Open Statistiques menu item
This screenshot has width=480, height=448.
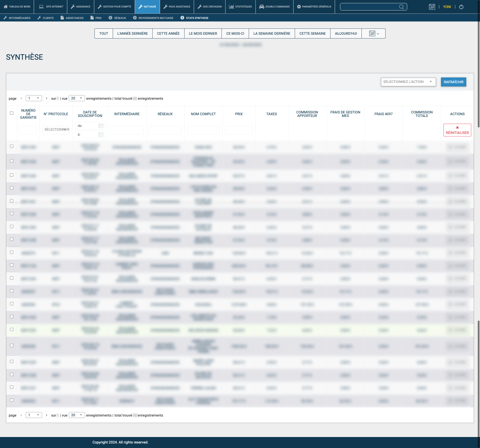(240, 6)
